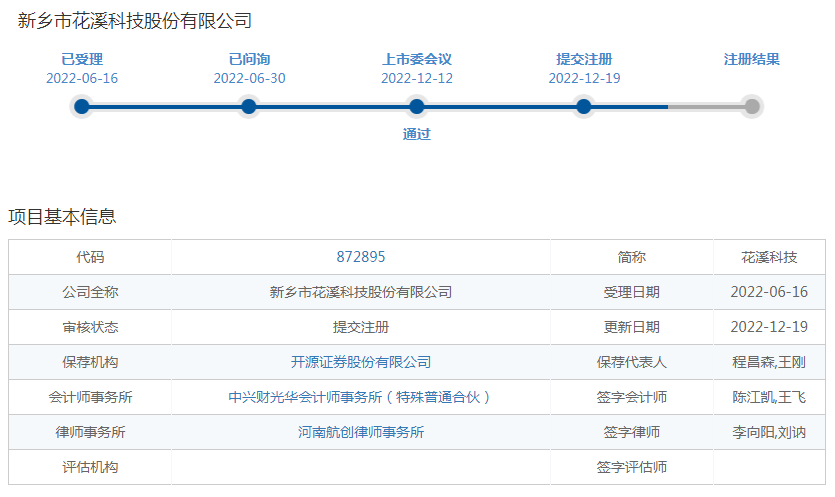Open 开源证券股份有限公司 sponsor link
This screenshot has height=497, width=835.
click(361, 362)
